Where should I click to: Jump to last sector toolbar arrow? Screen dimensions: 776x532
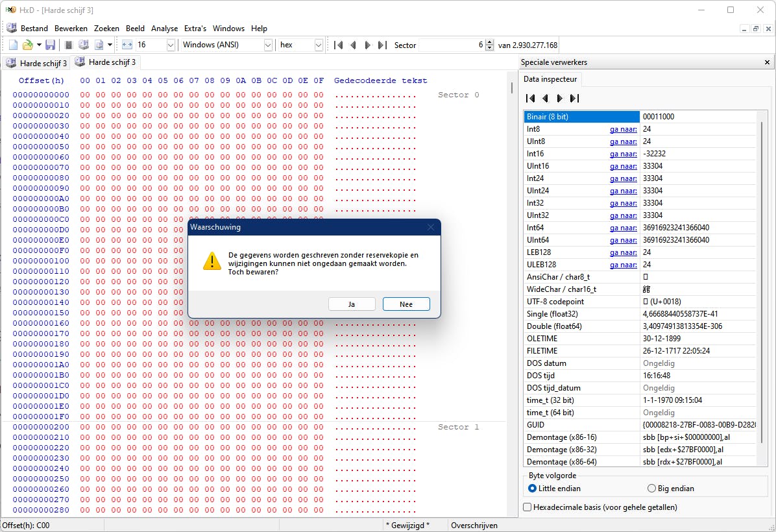(x=382, y=45)
